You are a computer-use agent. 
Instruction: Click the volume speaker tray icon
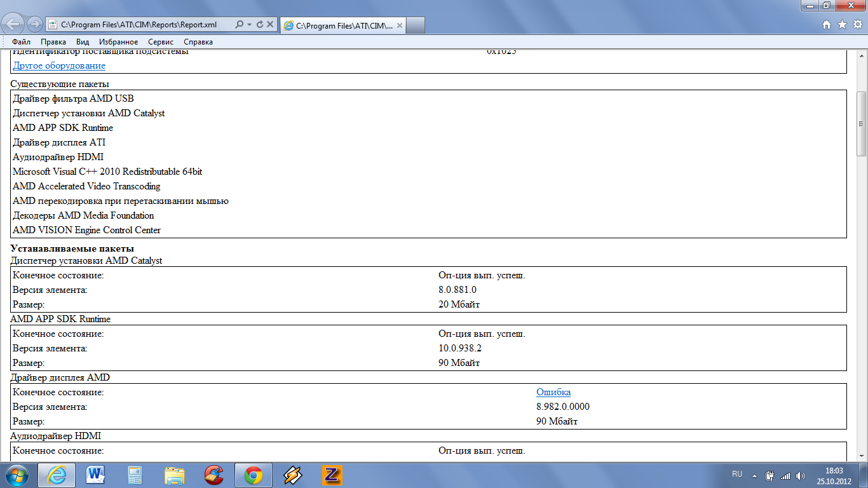[x=801, y=475]
